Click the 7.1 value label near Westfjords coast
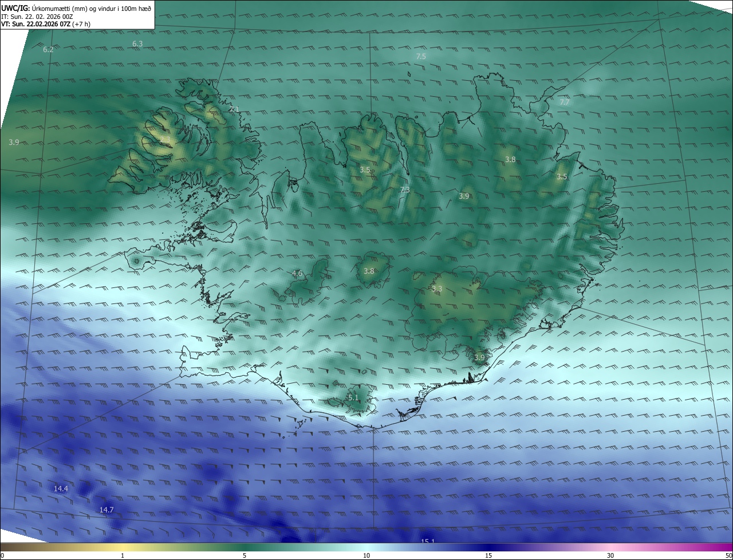The width and height of the screenshot is (733, 560). point(234,109)
